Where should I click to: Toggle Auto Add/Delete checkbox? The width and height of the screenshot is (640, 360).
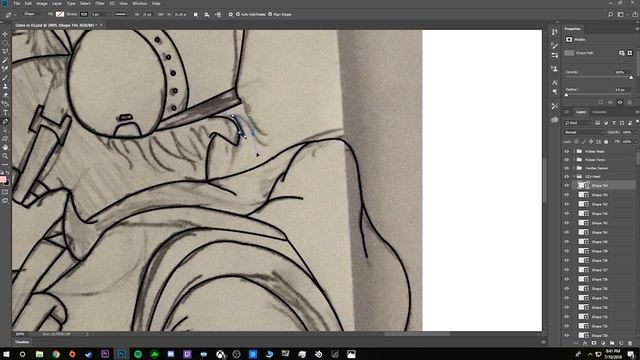tap(238, 14)
